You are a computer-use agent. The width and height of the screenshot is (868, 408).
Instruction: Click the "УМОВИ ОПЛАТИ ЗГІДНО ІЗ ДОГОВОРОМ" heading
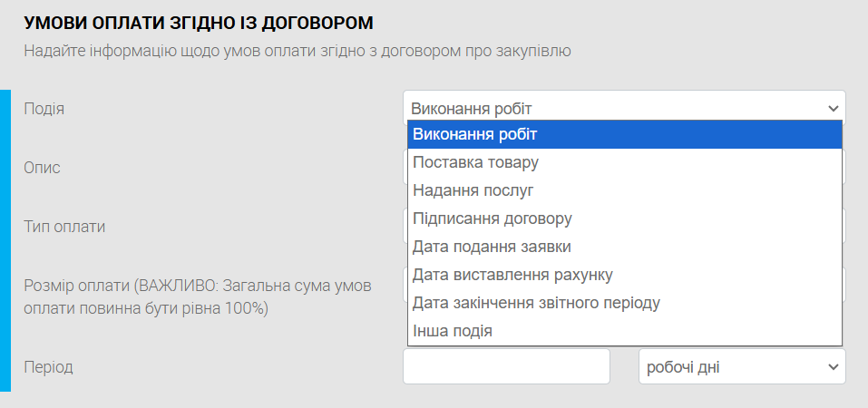point(199,23)
